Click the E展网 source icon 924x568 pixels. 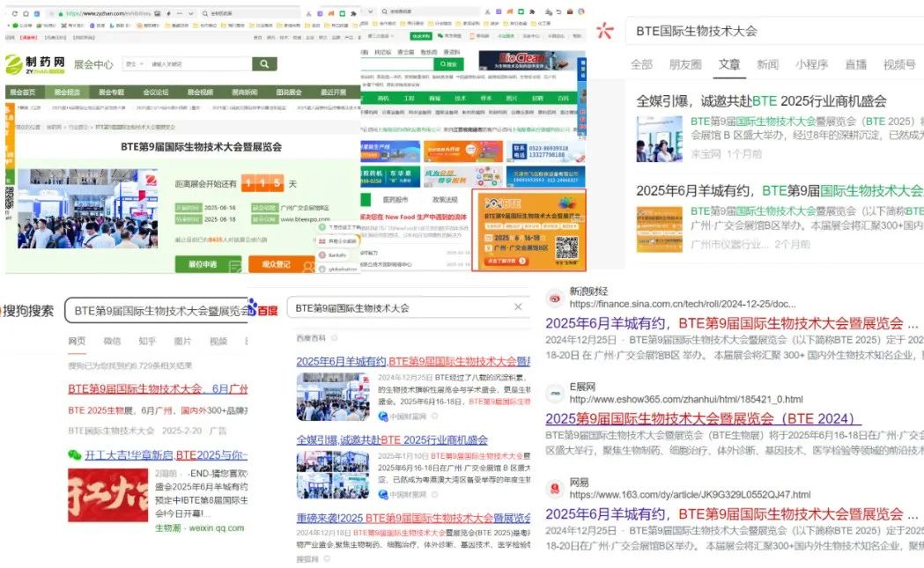point(555,393)
